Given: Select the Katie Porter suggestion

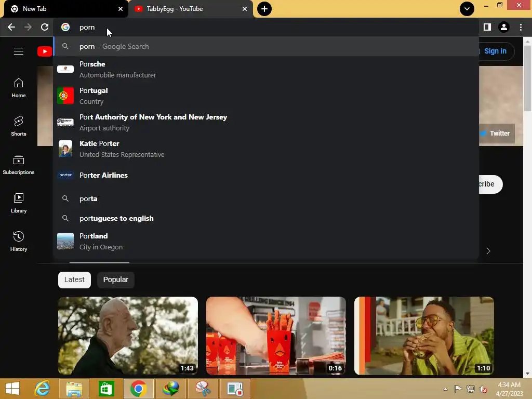Looking at the screenshot, I should pos(266,149).
